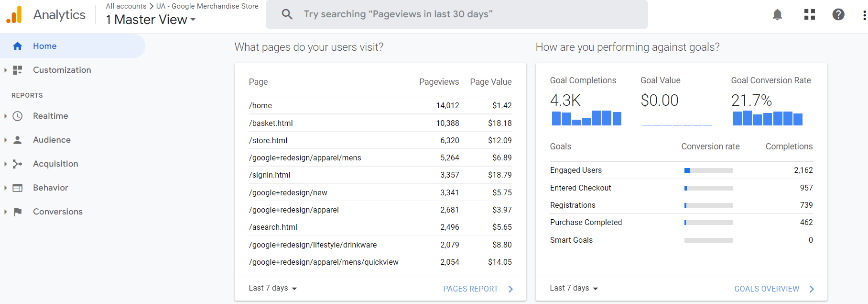Click the Page Value column header
The height and width of the screenshot is (304, 868).
pyautogui.click(x=491, y=82)
